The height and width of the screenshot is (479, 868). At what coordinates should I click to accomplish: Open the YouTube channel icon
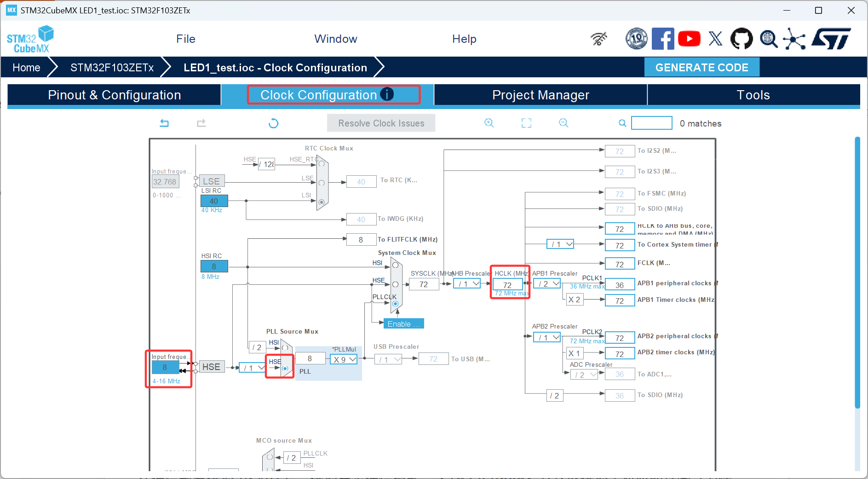click(x=689, y=39)
